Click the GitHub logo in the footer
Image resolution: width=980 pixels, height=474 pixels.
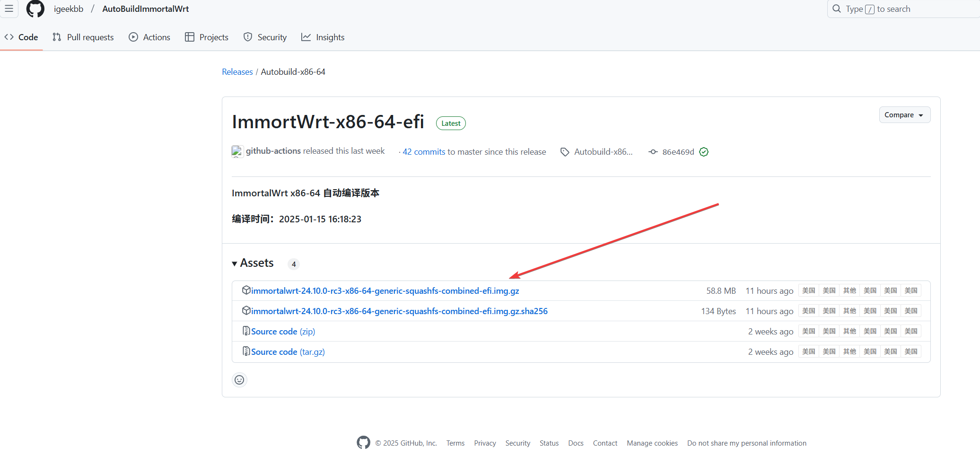tap(363, 443)
